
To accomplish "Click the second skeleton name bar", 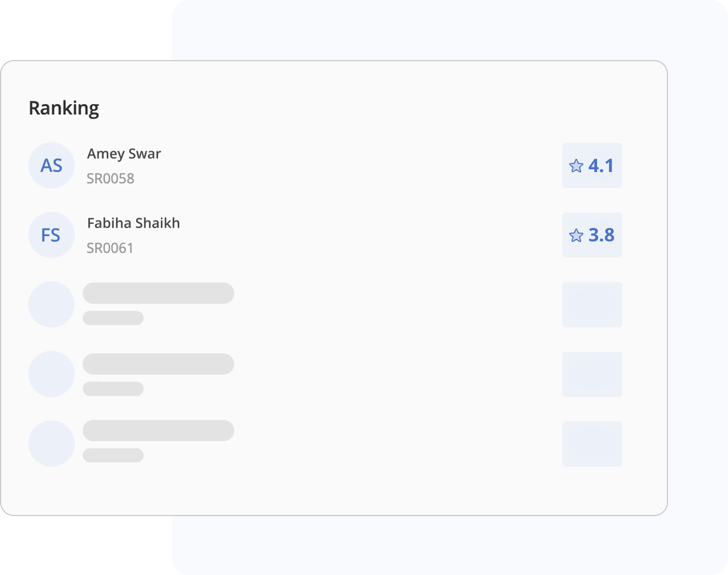I will 158,364.
